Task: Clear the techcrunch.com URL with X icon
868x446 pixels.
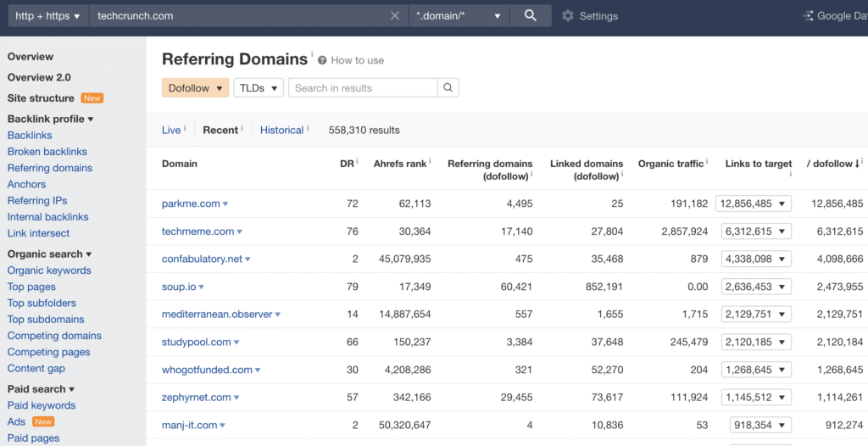Action: [395, 15]
